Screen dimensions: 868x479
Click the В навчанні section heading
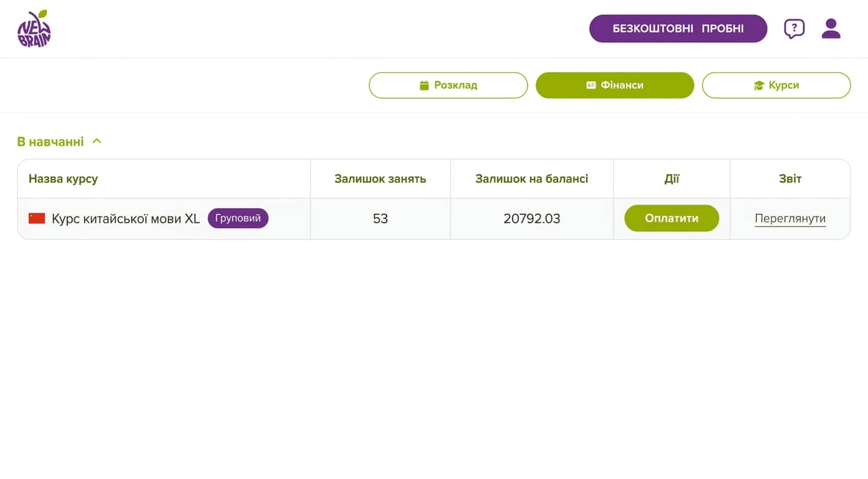pos(51,142)
